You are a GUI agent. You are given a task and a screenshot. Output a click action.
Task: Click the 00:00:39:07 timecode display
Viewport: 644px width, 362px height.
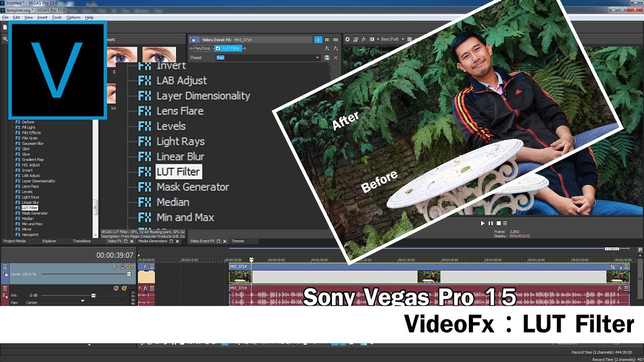pyautogui.click(x=115, y=255)
